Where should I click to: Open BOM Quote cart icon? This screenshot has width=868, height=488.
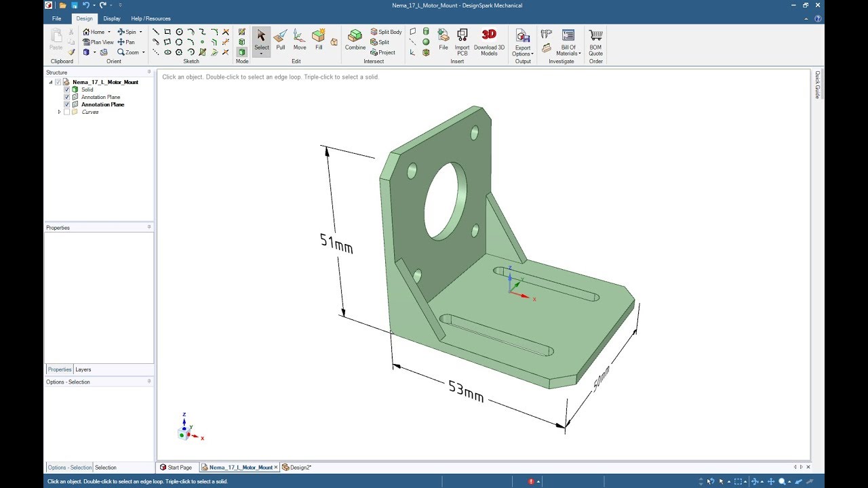595,35
